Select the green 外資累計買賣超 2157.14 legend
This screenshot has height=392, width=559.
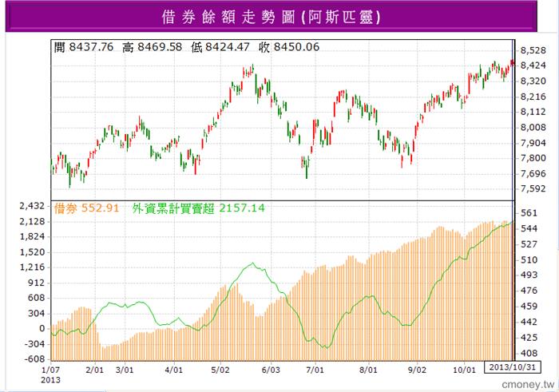(199, 208)
